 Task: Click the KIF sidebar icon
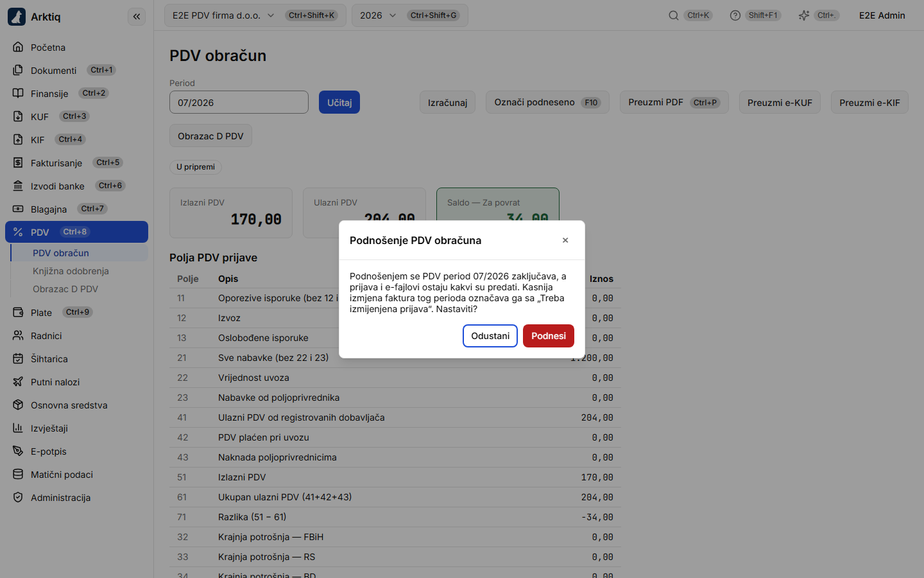tap(18, 139)
